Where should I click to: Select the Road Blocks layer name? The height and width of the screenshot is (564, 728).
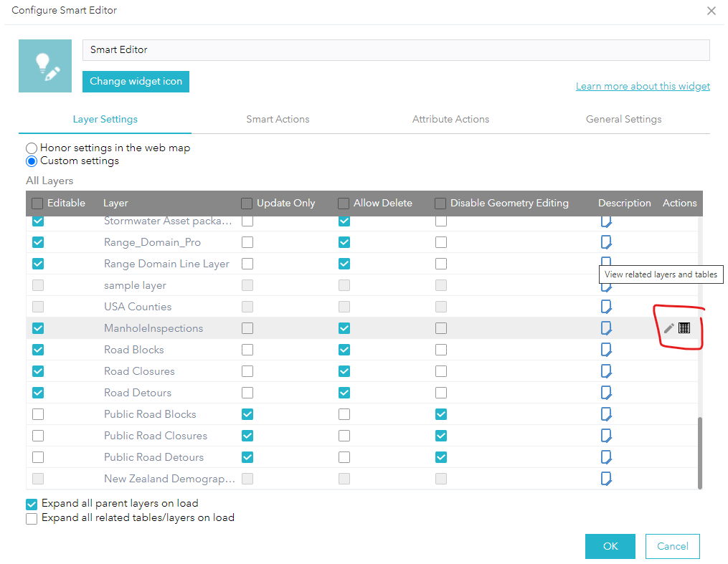tap(133, 350)
